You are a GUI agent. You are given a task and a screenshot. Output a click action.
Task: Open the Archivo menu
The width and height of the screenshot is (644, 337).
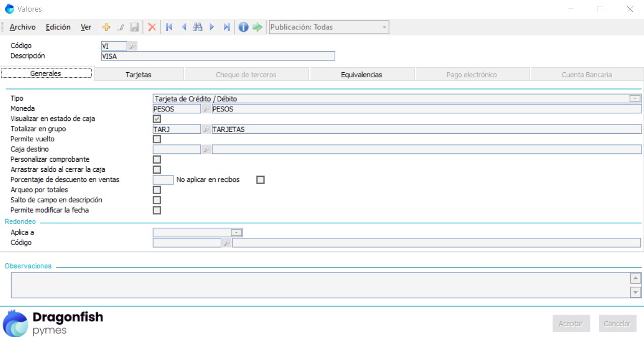pyautogui.click(x=22, y=27)
